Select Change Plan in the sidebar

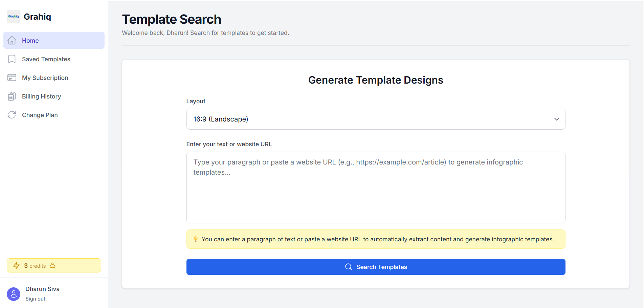pyautogui.click(x=40, y=115)
